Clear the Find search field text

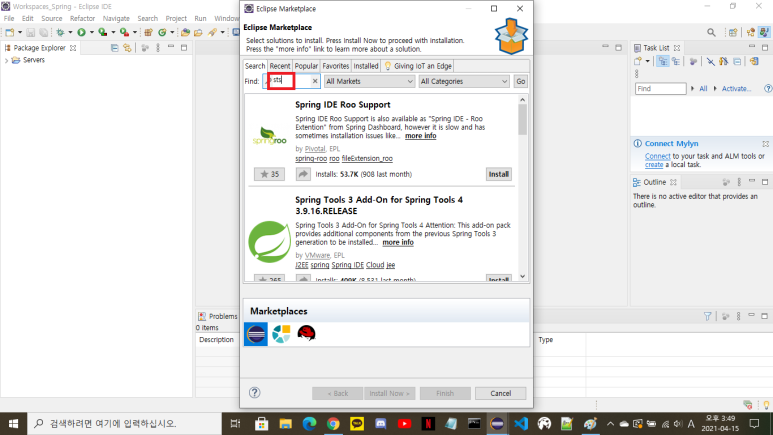(x=315, y=81)
